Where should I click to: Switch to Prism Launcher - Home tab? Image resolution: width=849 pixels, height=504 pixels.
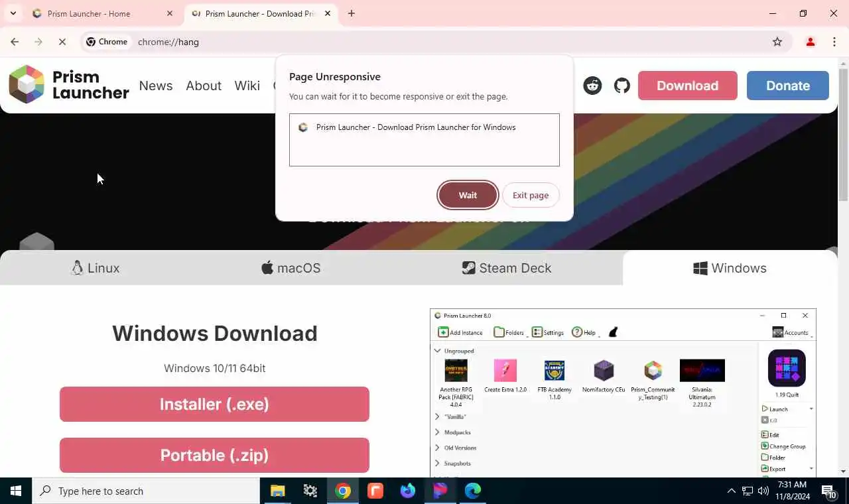102,13
